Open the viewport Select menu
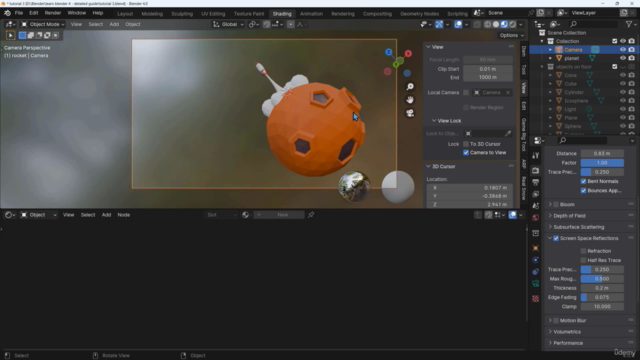The width and height of the screenshot is (640, 360). (96, 24)
